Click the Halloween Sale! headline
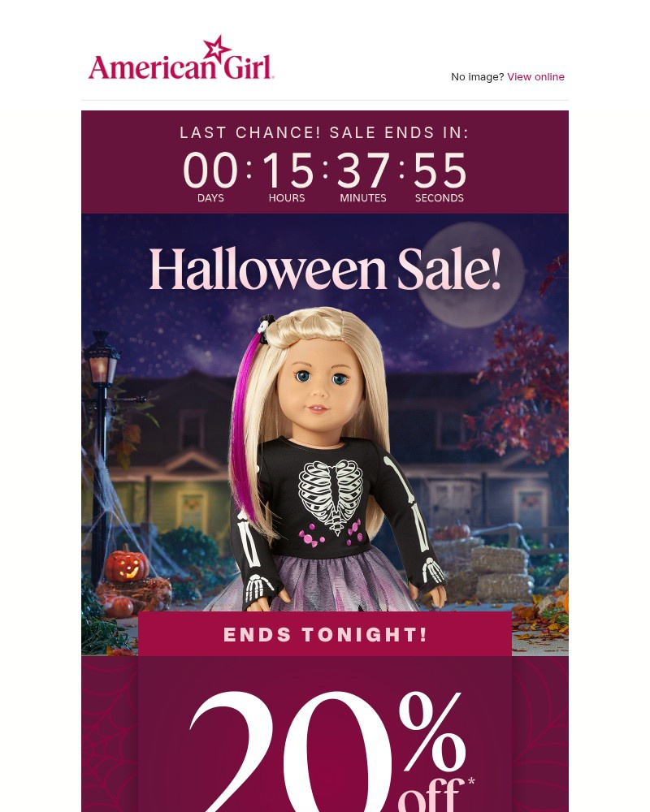 (325, 270)
